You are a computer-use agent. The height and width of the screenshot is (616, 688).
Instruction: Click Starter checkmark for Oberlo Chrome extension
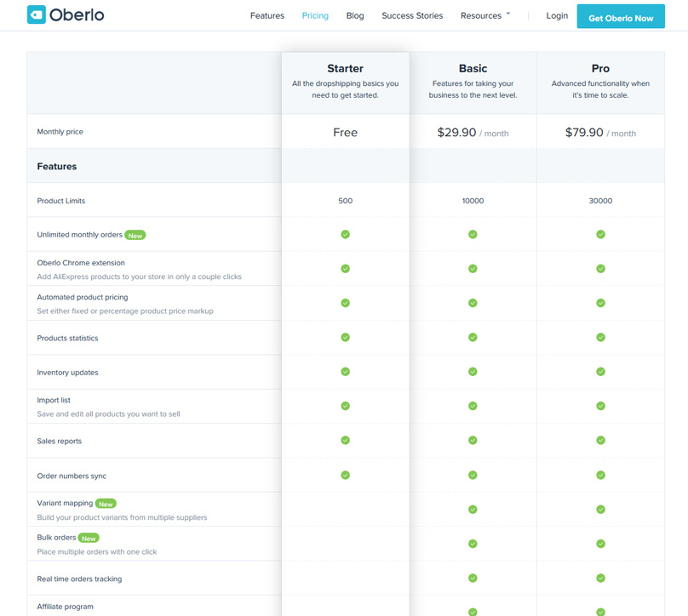point(346,268)
